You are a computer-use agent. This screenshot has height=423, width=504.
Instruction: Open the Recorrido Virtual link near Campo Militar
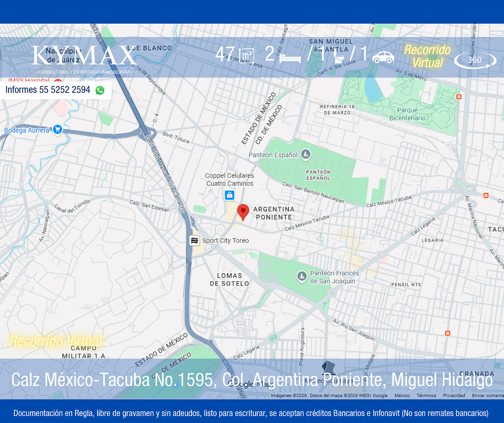click(x=56, y=341)
